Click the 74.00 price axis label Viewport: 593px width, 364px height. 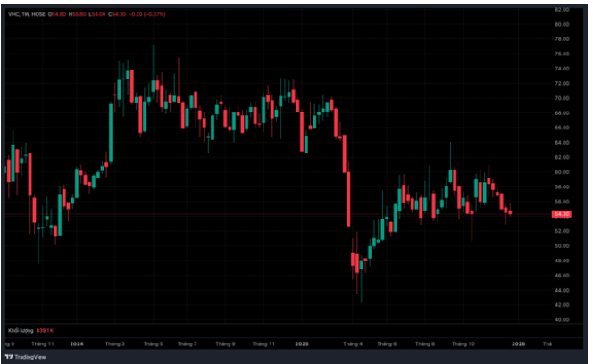(x=562, y=69)
